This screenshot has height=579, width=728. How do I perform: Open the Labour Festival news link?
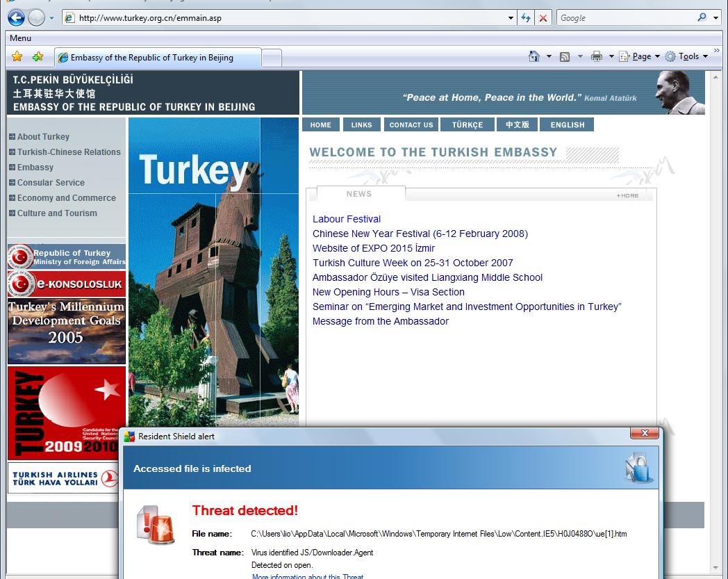tap(347, 219)
